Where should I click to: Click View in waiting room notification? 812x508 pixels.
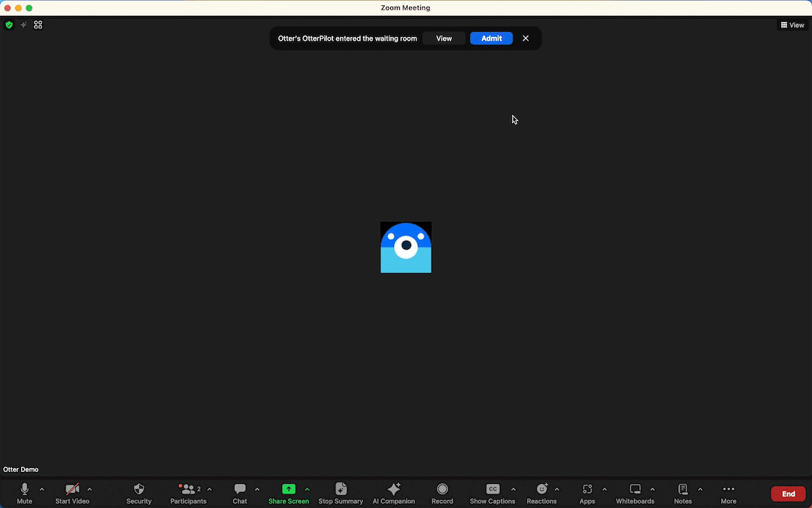pos(444,38)
